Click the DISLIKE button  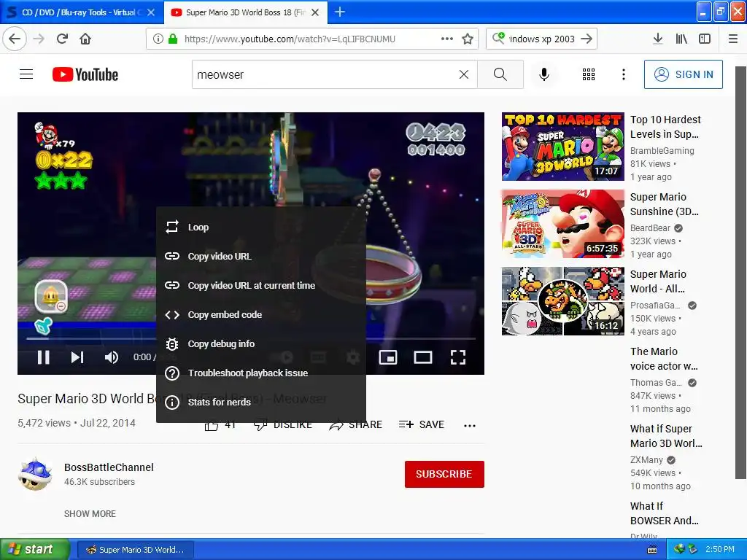[283, 424]
